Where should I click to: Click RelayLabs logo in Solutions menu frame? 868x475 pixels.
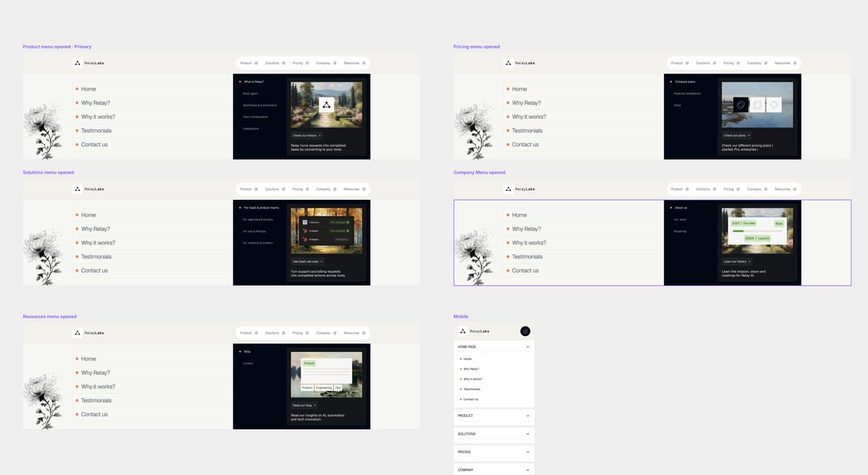click(x=88, y=189)
